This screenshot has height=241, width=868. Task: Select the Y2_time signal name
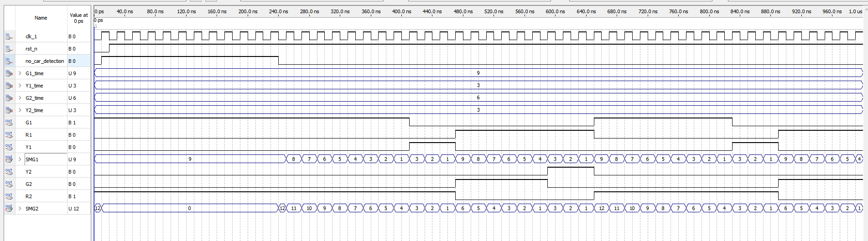coord(34,110)
